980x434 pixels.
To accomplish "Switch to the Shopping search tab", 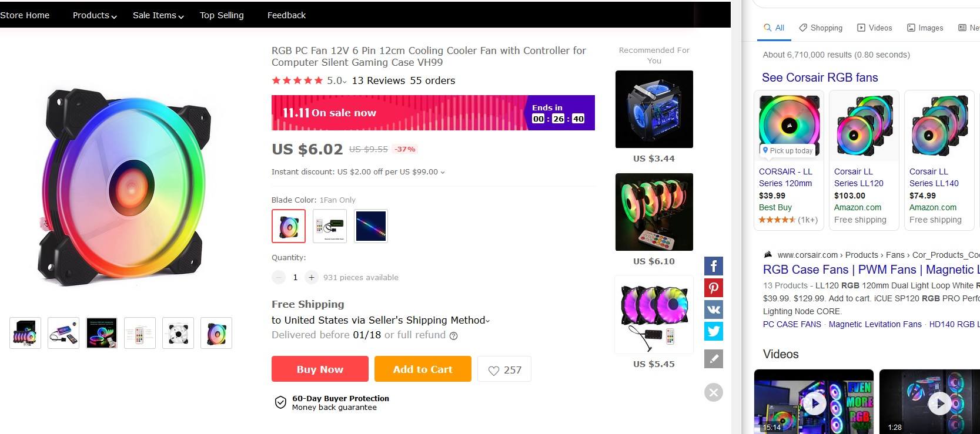I will [821, 28].
